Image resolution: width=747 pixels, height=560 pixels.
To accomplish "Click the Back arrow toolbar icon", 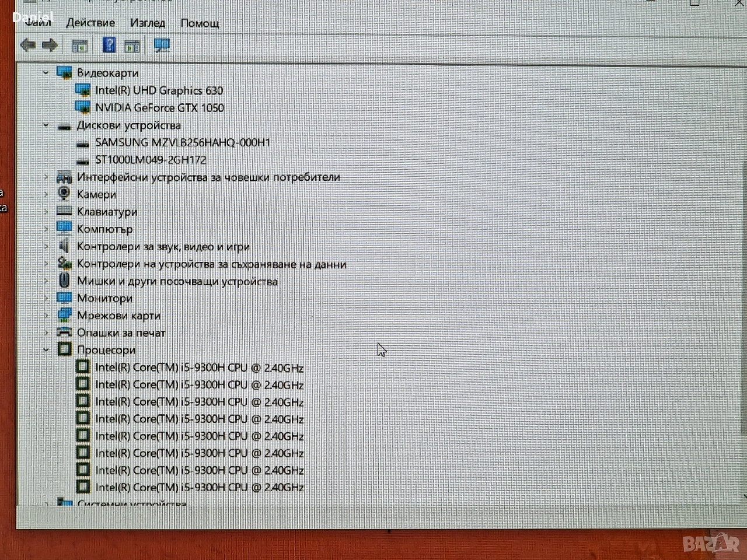I will [x=27, y=45].
